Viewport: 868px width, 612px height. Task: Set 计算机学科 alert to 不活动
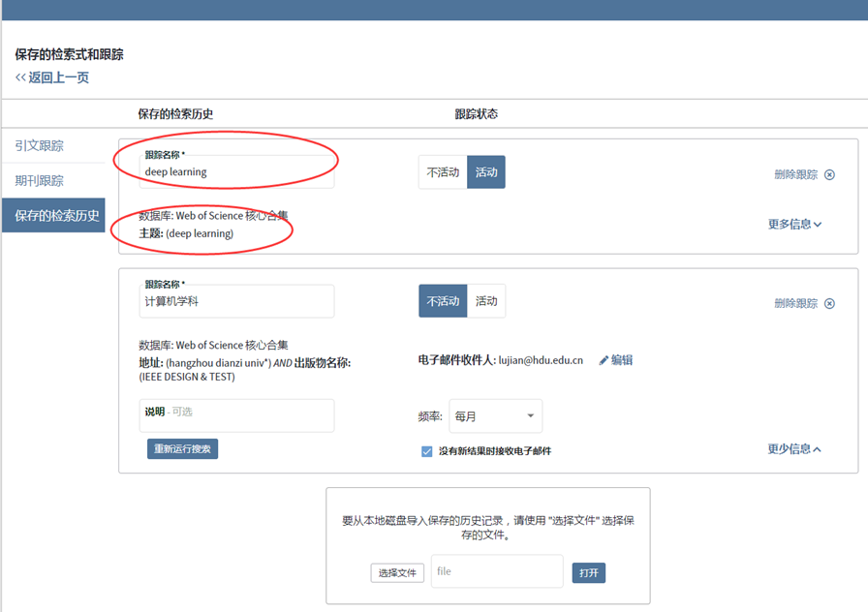[x=443, y=301]
